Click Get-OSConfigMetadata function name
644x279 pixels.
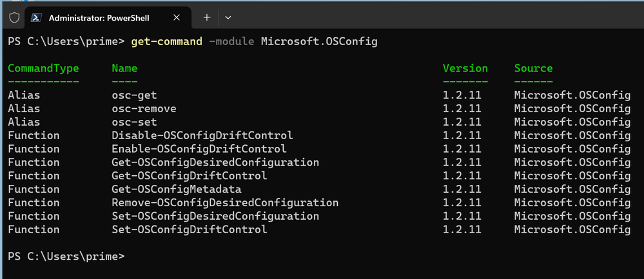click(177, 189)
